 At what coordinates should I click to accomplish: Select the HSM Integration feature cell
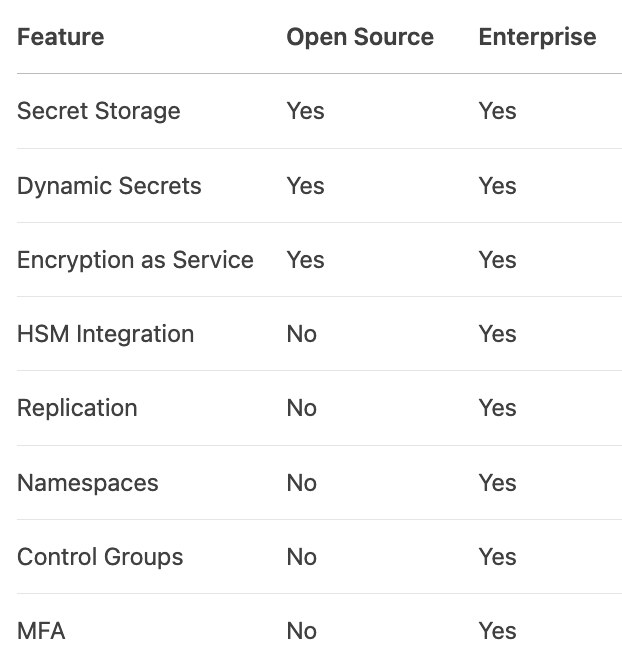105,334
